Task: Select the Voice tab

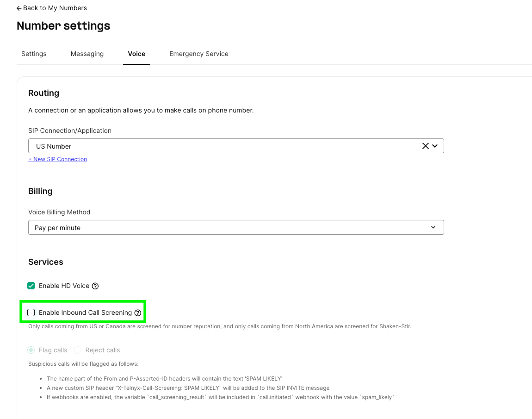Action: click(x=136, y=54)
